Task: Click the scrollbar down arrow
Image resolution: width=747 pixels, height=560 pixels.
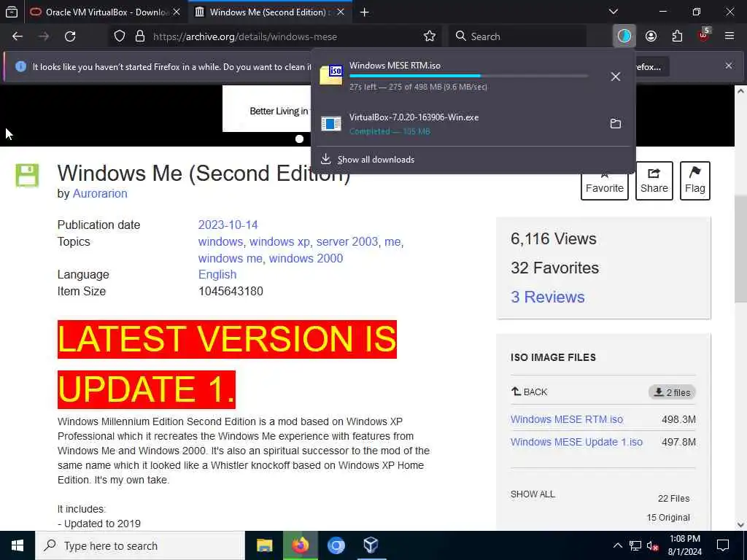Action: (x=740, y=525)
